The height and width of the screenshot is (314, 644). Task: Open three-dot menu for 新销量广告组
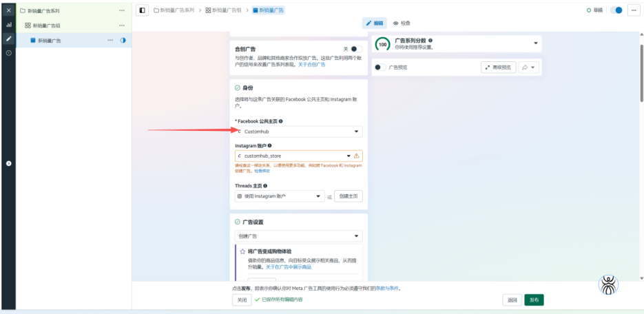click(x=122, y=25)
